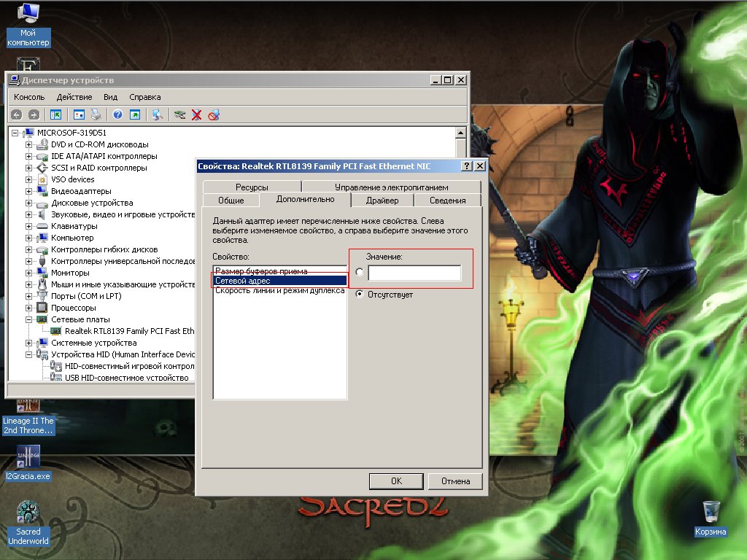The height and width of the screenshot is (560, 747).
Task: Switch to the Драйвер tab
Action: pyautogui.click(x=382, y=200)
